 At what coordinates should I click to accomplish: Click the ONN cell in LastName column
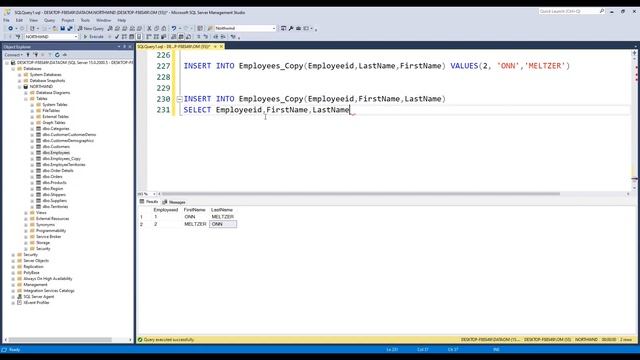(x=223, y=224)
